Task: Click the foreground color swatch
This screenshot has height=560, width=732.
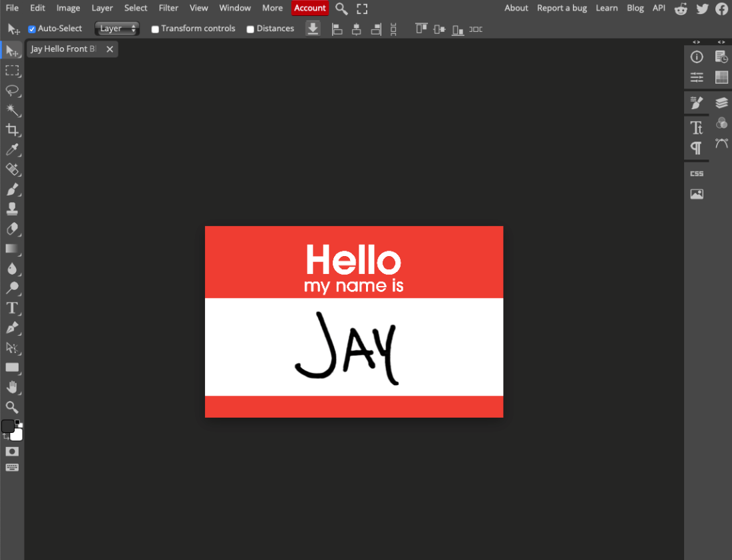Action: tap(9, 426)
